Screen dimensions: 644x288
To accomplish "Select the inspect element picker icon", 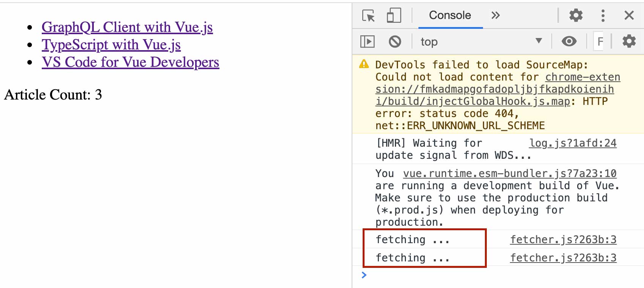I will tap(368, 16).
